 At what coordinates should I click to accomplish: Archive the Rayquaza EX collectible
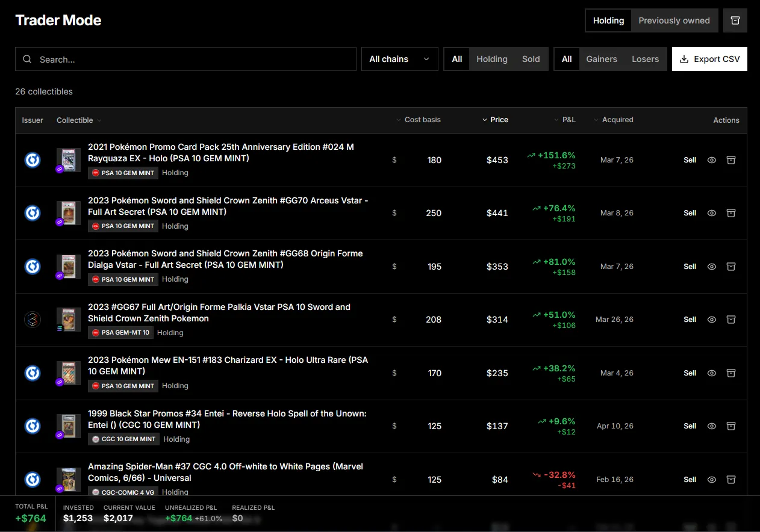(x=731, y=160)
